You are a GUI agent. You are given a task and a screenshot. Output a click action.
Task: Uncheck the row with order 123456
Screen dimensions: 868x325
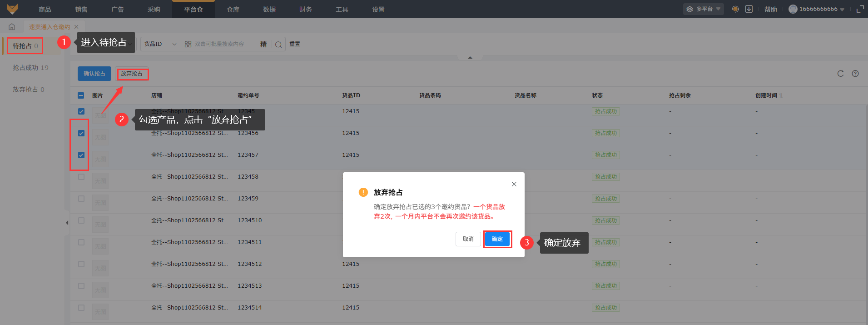(81, 133)
